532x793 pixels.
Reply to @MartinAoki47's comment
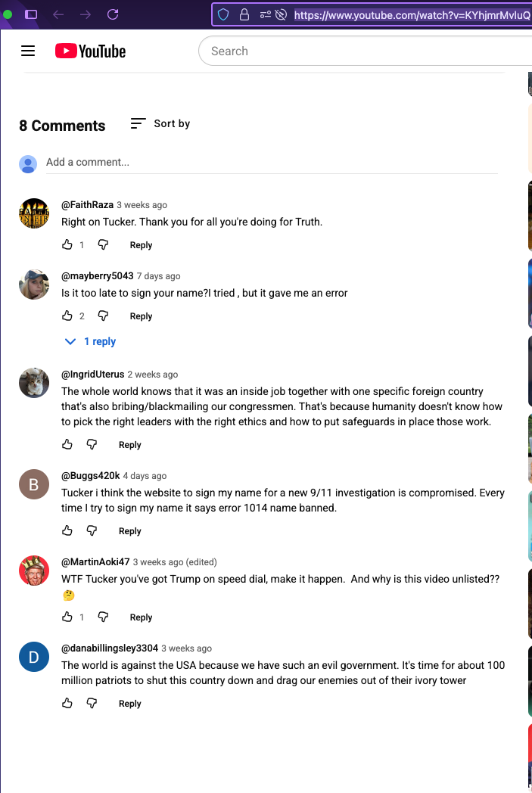[141, 617]
